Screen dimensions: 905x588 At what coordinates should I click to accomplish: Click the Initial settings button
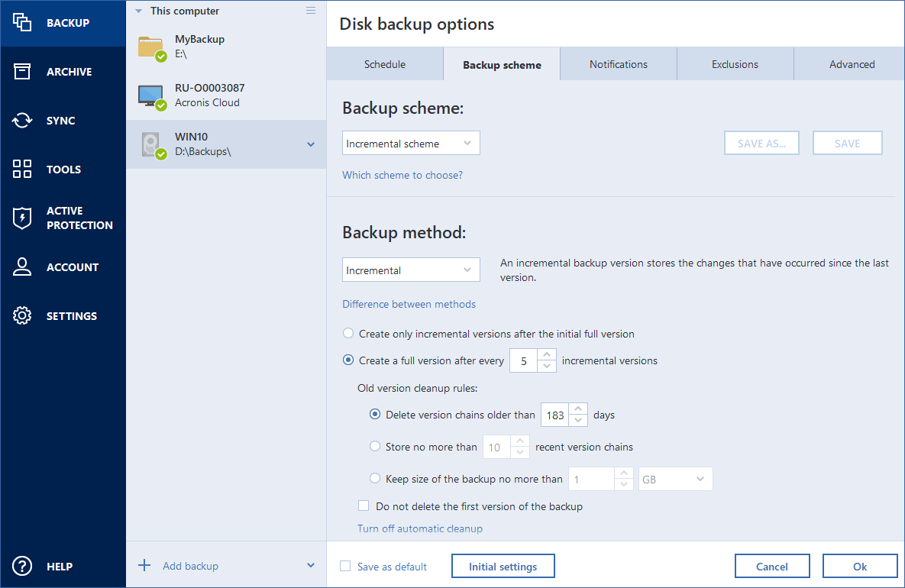coord(503,566)
